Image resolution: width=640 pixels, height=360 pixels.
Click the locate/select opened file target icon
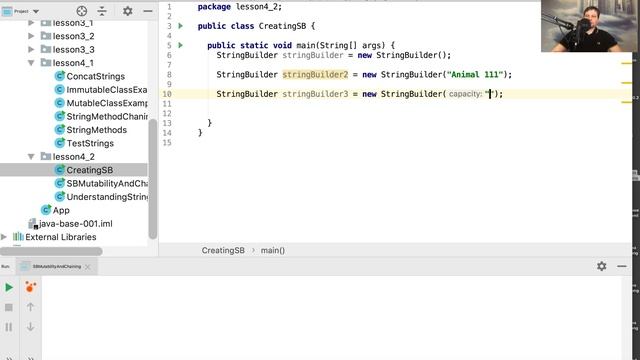click(82, 11)
